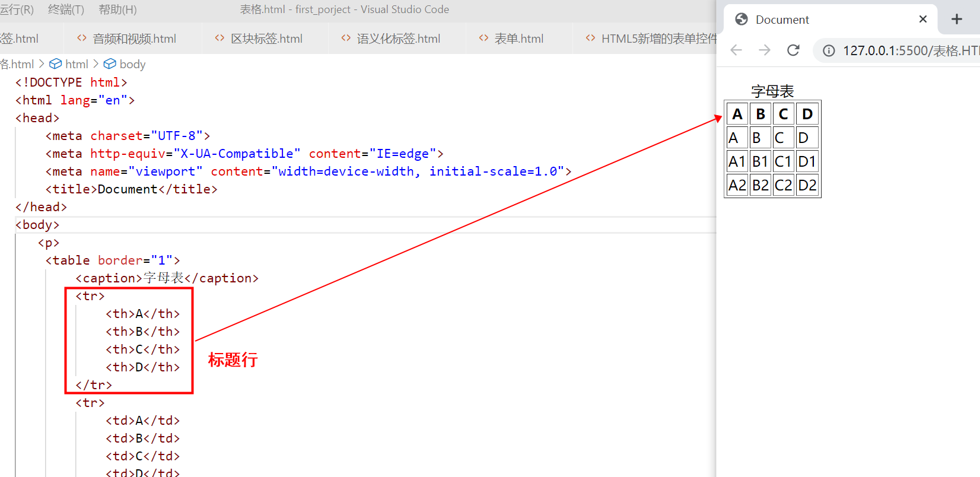Click the <!DOCTYPE html> code line
This screenshot has width=980, height=477.
[x=71, y=82]
